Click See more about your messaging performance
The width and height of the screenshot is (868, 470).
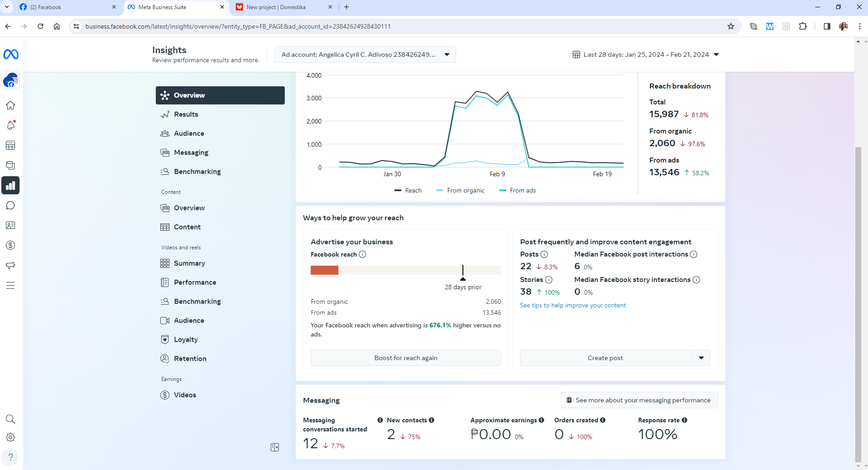click(639, 400)
